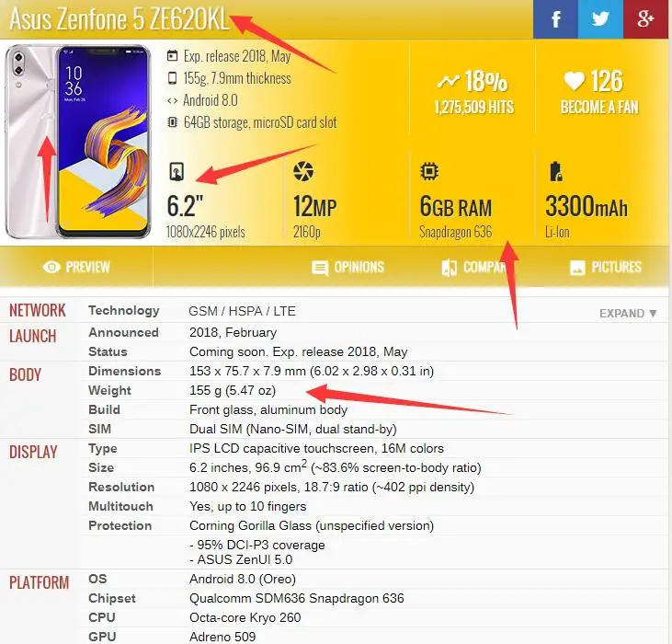Click the Technology spec label
672x644 pixels.
pyautogui.click(x=124, y=311)
